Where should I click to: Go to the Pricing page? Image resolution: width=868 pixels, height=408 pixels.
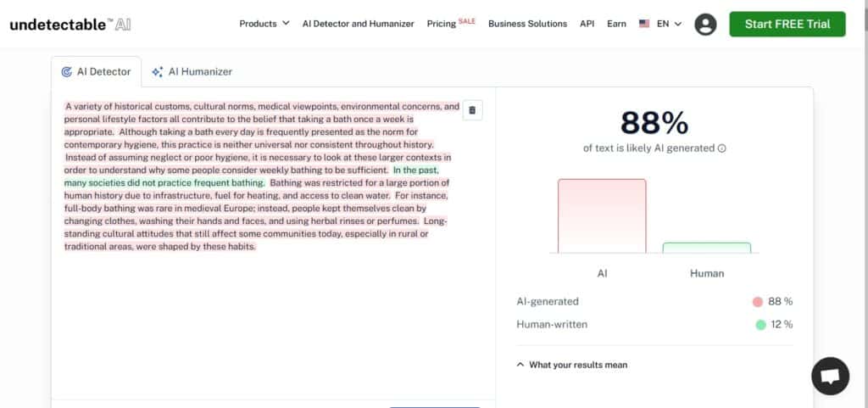(442, 24)
